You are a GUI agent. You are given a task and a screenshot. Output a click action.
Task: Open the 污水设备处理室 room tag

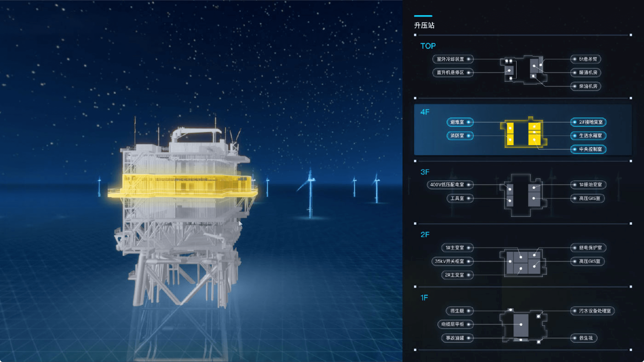coord(592,311)
